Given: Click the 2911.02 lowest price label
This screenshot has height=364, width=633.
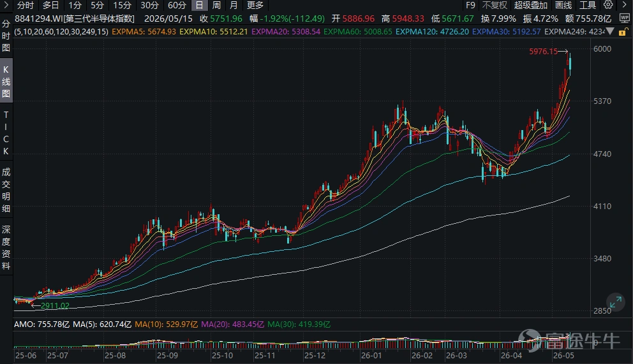Looking at the screenshot, I should coord(55,305).
